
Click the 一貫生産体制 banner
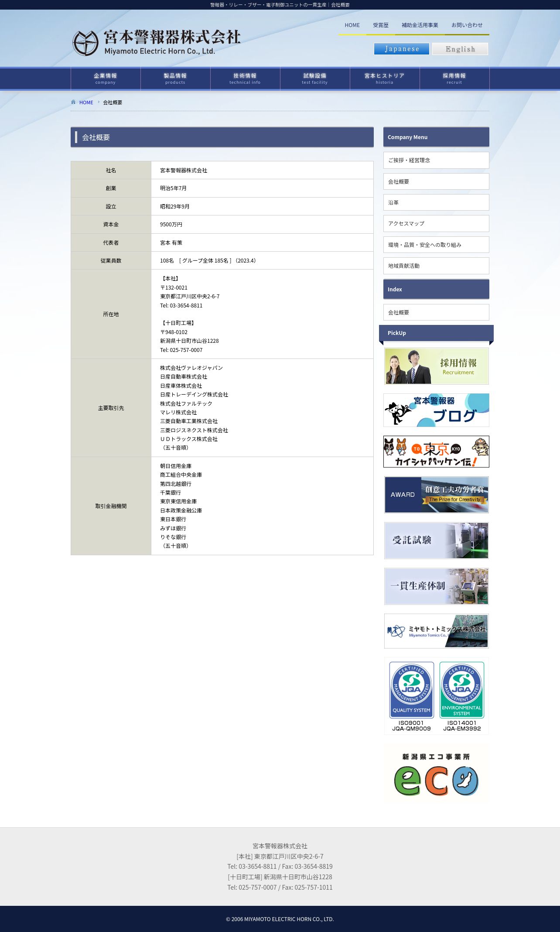(x=436, y=586)
